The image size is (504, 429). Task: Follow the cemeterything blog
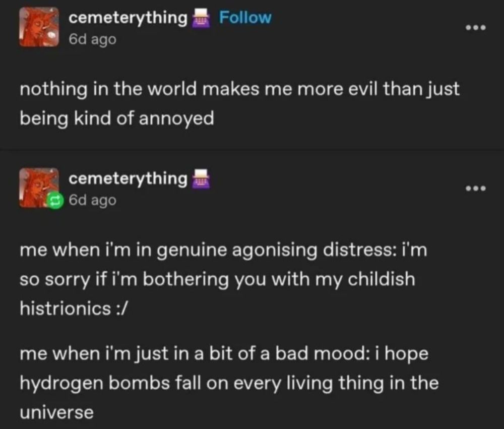245,18
